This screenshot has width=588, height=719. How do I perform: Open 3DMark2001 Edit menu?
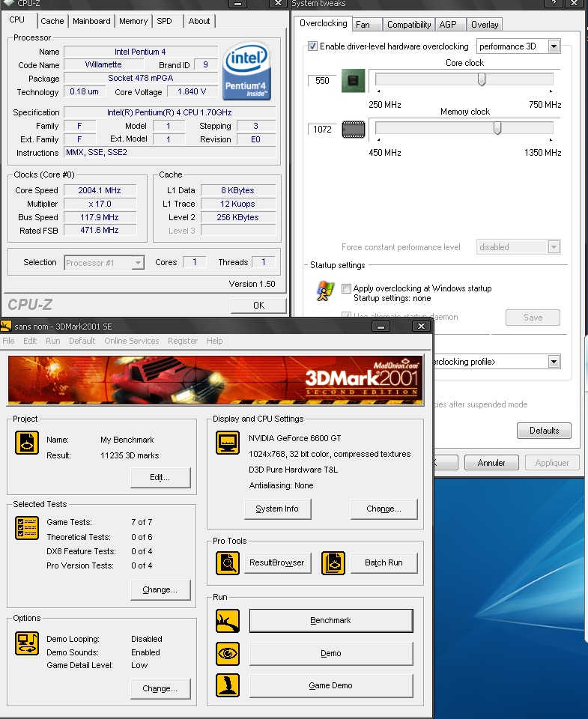coord(30,341)
